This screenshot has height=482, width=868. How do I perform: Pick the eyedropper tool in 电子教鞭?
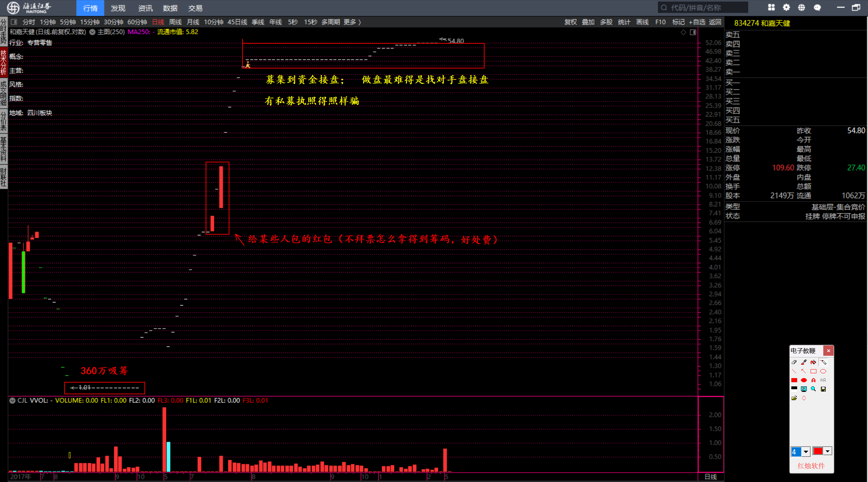click(804, 362)
